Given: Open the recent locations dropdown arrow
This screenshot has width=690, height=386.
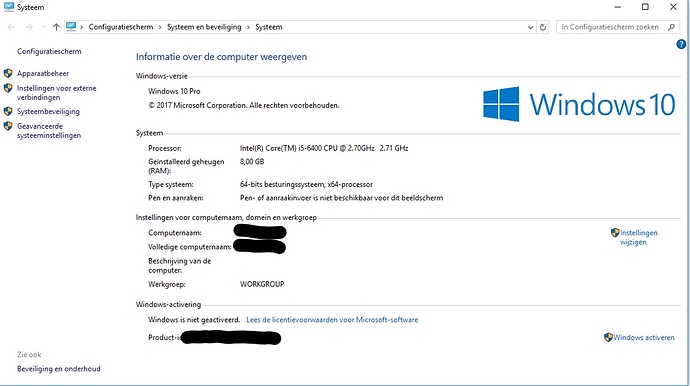Looking at the screenshot, I should pyautogui.click(x=43, y=27).
